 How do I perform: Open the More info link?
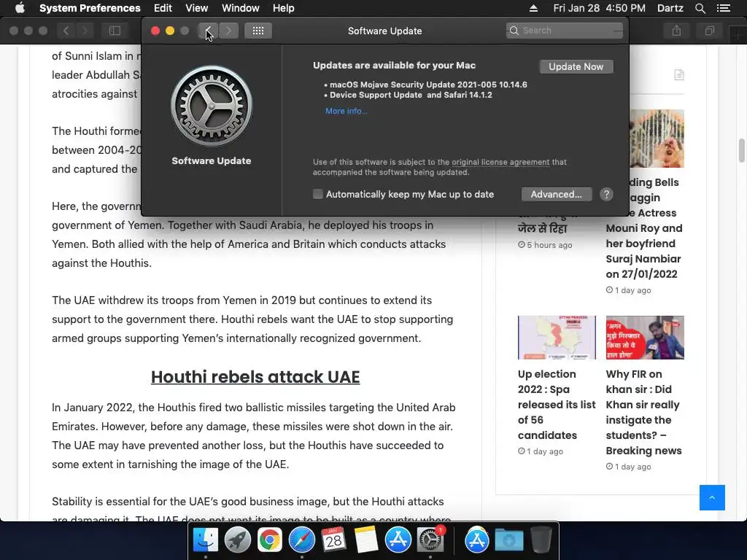pos(347,111)
